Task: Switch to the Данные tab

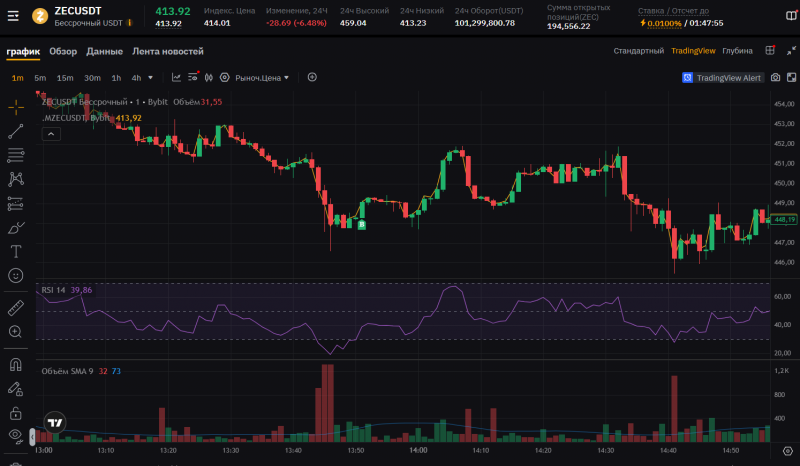Action: (x=105, y=52)
